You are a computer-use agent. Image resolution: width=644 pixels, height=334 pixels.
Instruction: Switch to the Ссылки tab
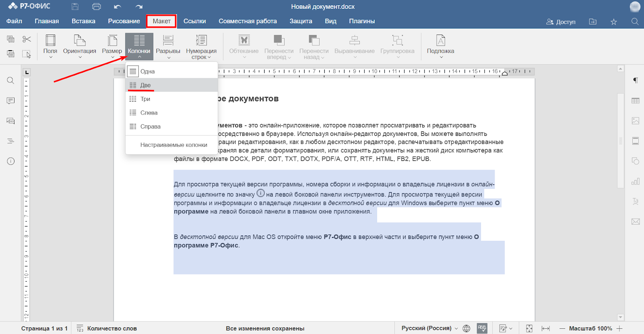(195, 21)
